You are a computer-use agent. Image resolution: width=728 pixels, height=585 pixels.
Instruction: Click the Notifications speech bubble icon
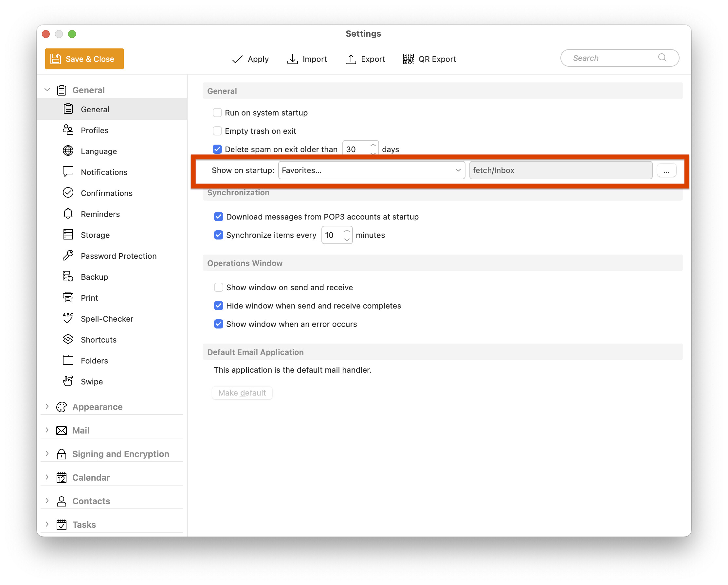[68, 172]
